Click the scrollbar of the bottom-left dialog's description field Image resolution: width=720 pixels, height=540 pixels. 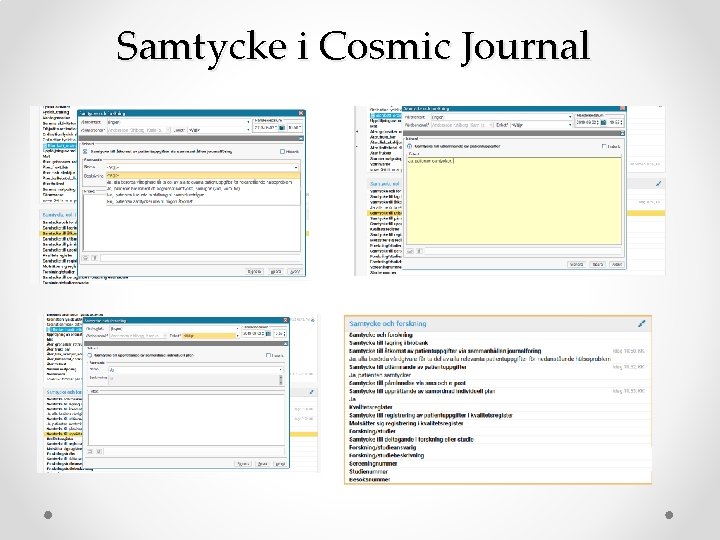pyautogui.click(x=281, y=380)
